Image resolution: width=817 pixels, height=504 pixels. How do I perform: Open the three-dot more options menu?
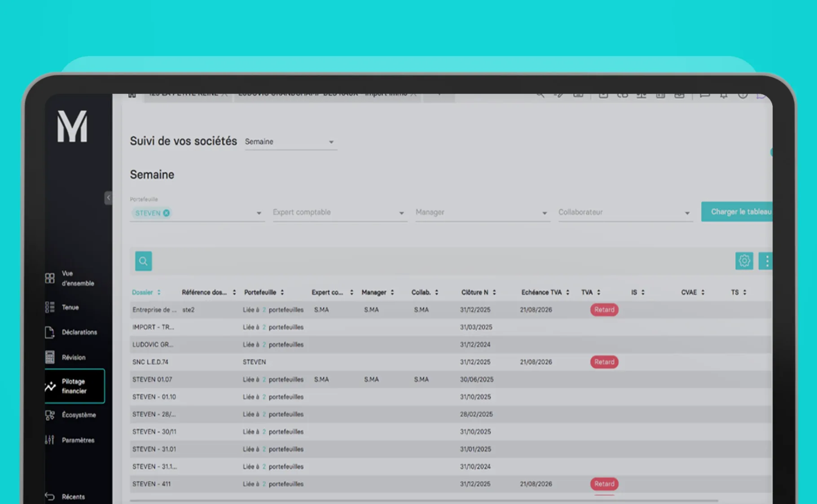click(x=767, y=261)
